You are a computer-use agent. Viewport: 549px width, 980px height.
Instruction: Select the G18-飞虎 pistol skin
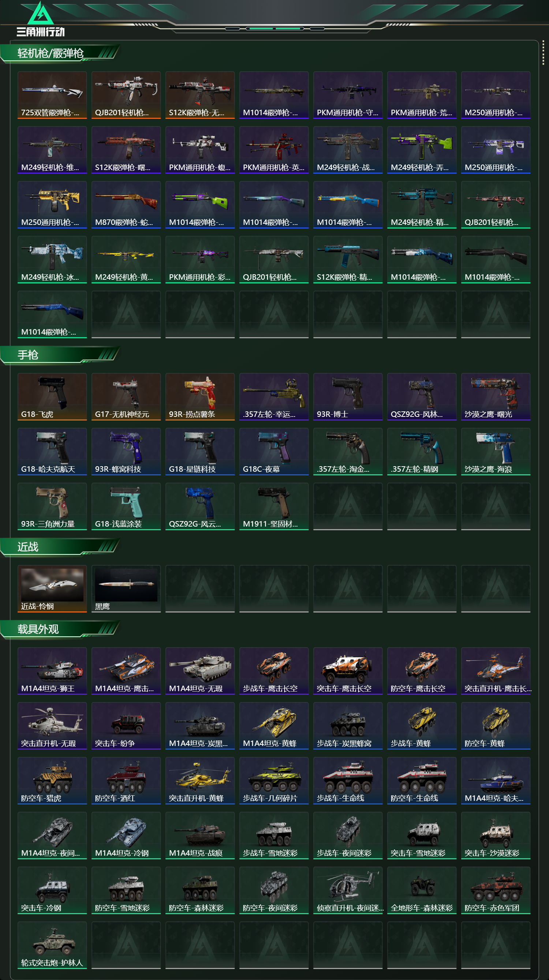52,396
